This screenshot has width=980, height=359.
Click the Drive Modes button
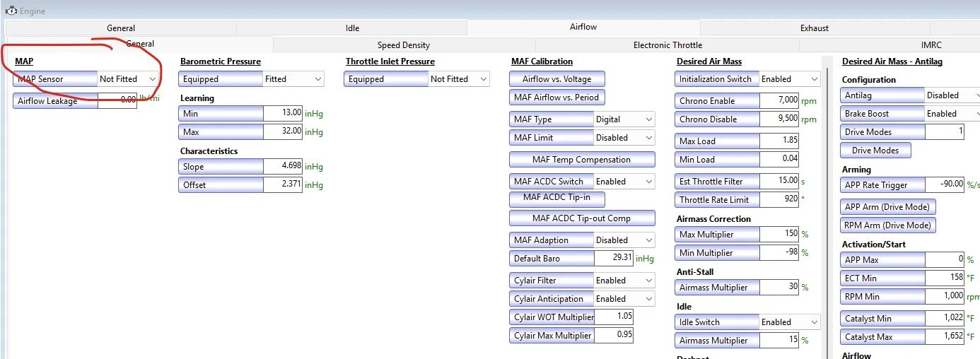point(875,151)
